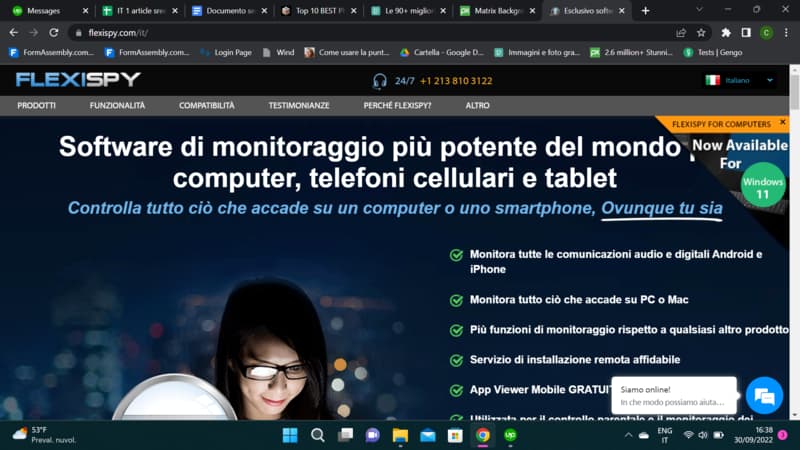Image resolution: width=800 pixels, height=450 pixels.
Task: Click the FLEXISPY FOR COMPUTERS banner label
Action: click(x=721, y=124)
